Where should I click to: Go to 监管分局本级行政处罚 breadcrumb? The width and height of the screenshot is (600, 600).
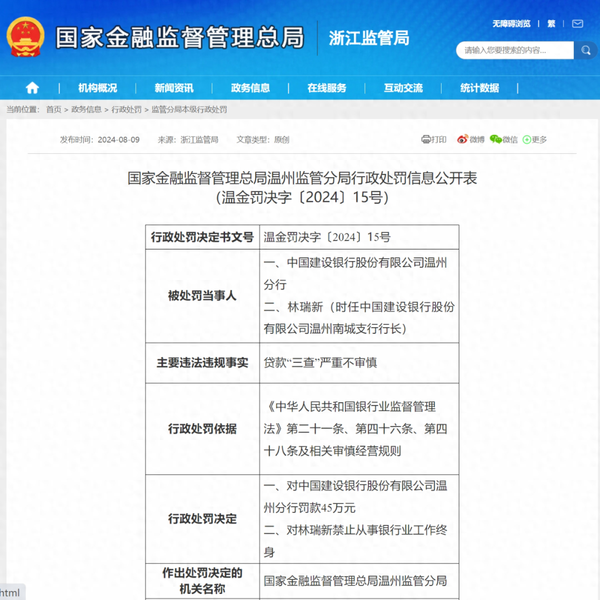189,109
